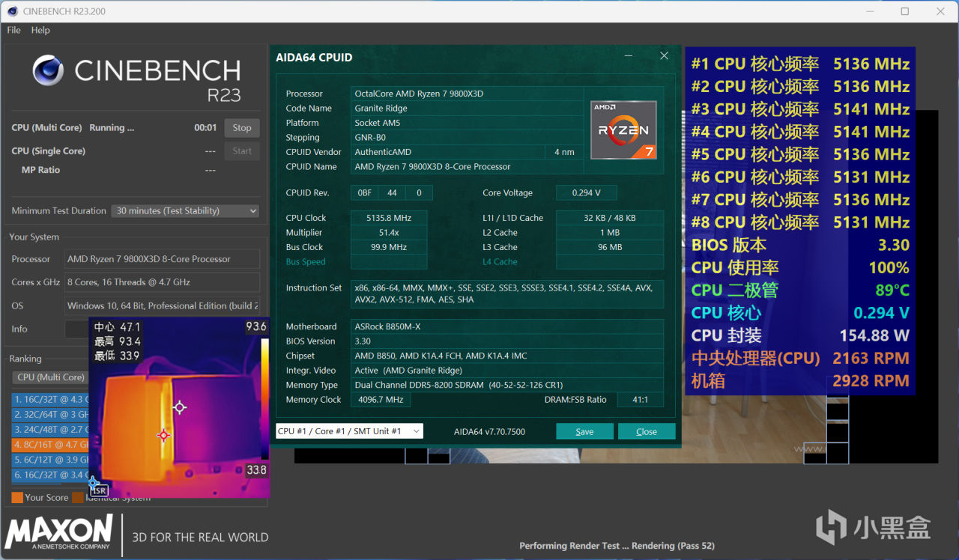Viewport: 959px width, 560px height.
Task: Click the "5135.8 MHz" CPU Clock value
Action: click(x=389, y=218)
